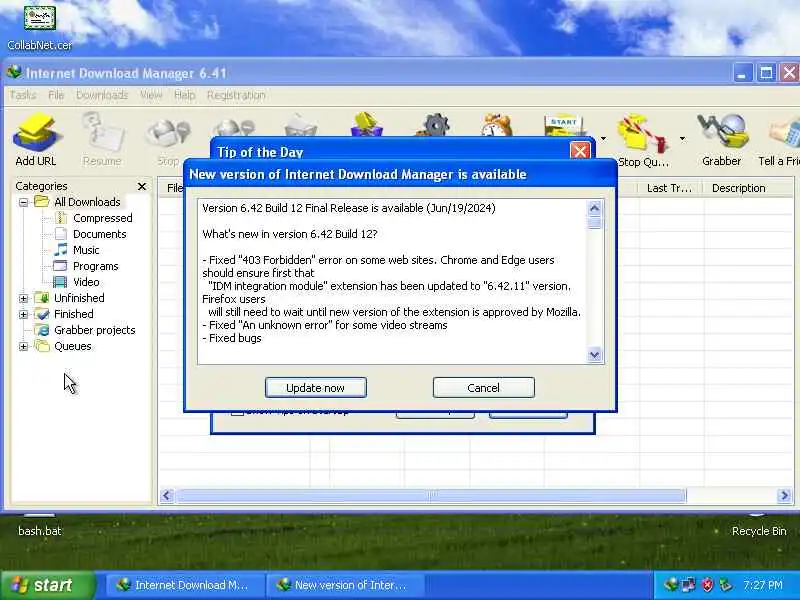
Task: Click the Safely Remove Hardware tray icon
Action: (725, 585)
